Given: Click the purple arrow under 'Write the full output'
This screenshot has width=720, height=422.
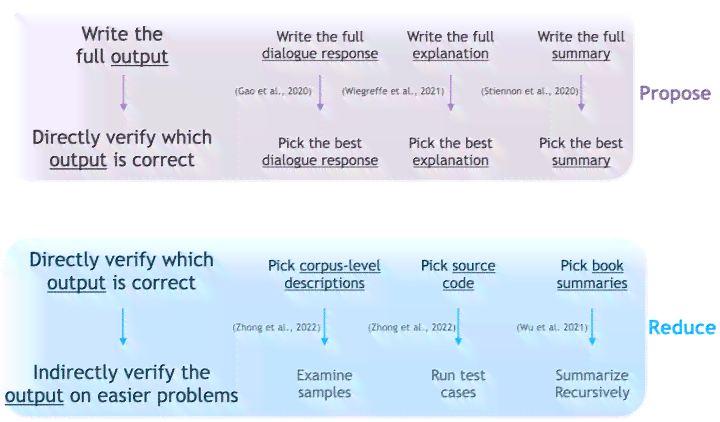Looking at the screenshot, I should (124, 93).
